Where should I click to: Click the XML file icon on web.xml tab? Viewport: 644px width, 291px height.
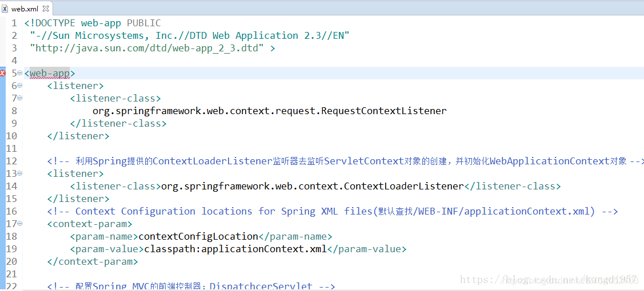tap(5, 8)
